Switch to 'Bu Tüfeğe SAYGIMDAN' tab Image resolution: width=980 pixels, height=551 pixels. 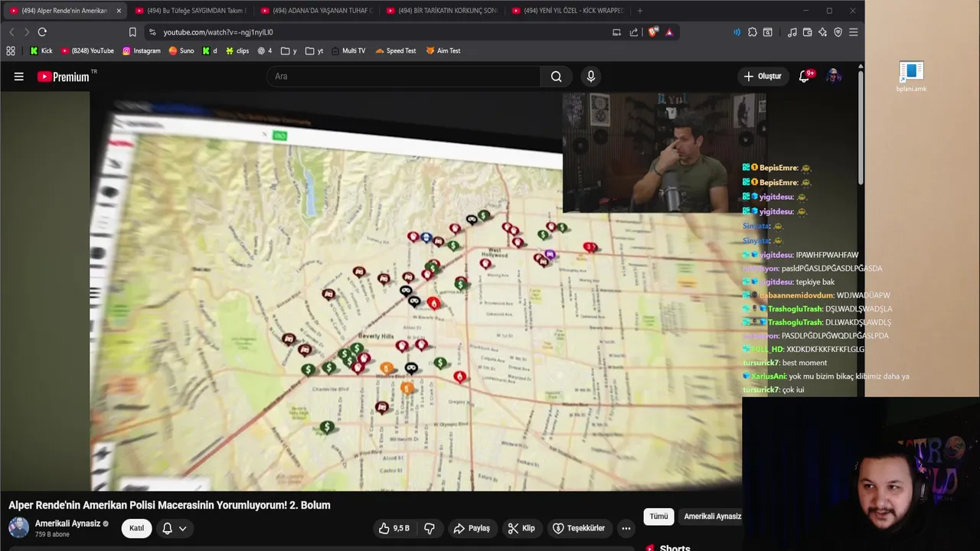point(191,11)
